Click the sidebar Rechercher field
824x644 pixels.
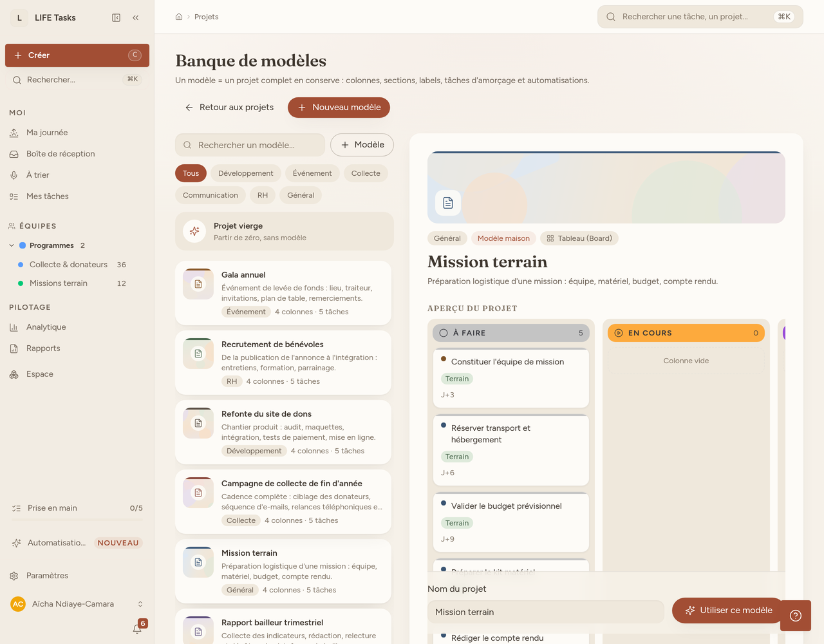coord(77,80)
